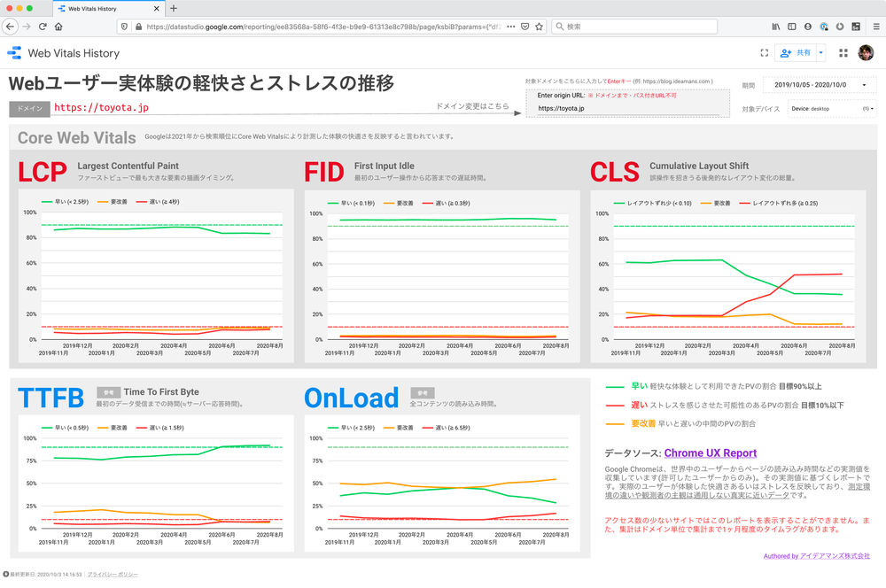Open Firefox account icon in toolbar

808,27
